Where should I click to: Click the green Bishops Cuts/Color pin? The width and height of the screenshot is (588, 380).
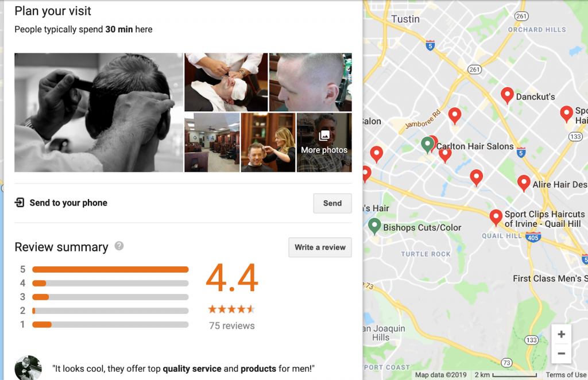[x=374, y=226]
